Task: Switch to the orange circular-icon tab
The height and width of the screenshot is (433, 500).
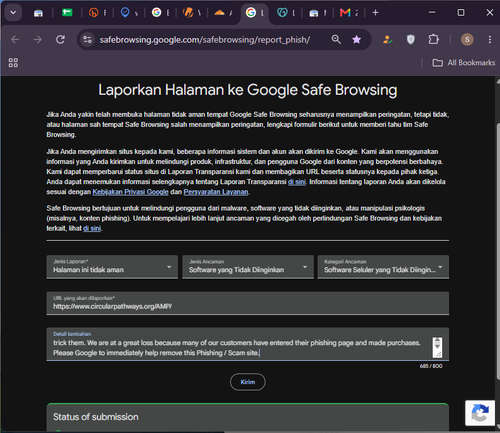Action: (94, 13)
